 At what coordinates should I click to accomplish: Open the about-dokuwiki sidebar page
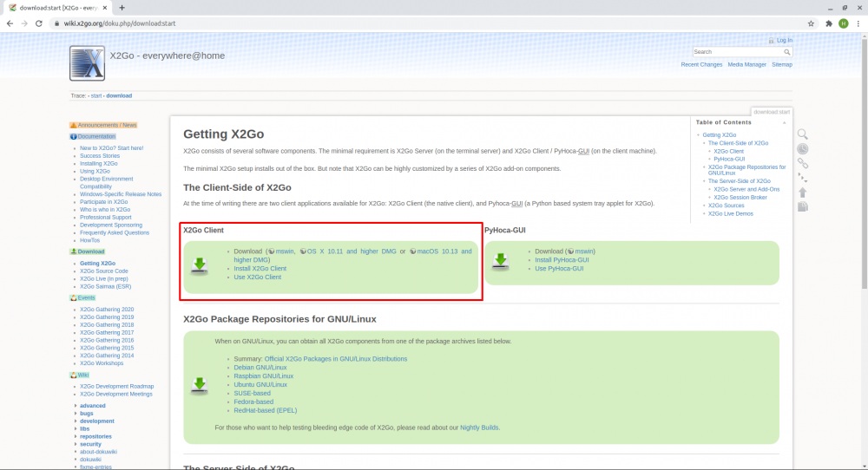click(x=98, y=453)
